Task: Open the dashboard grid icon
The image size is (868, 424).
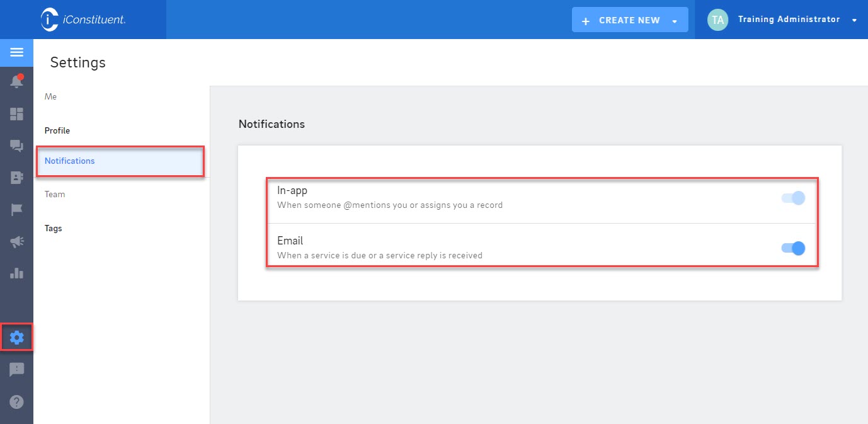Action: point(16,114)
